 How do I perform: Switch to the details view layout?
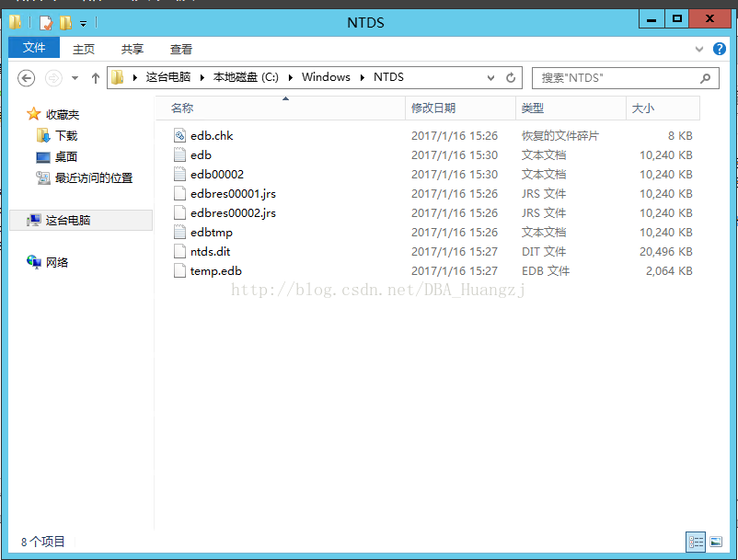[696, 543]
